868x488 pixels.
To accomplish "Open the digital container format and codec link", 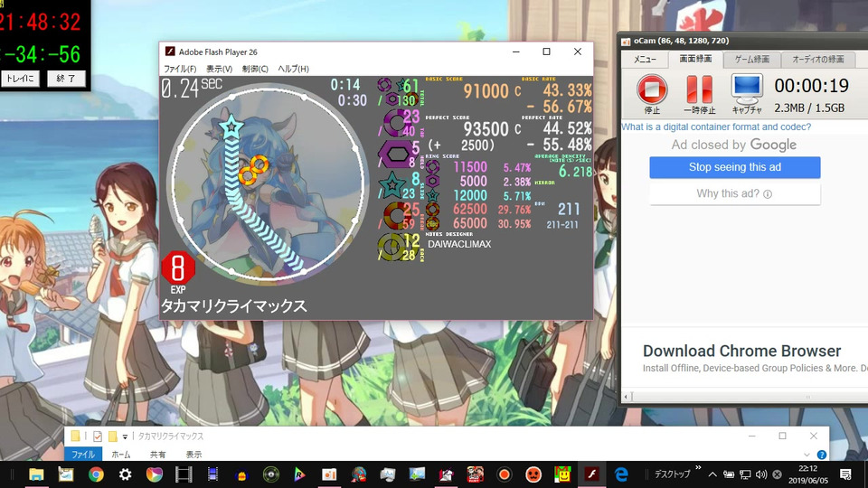I will pos(716,127).
